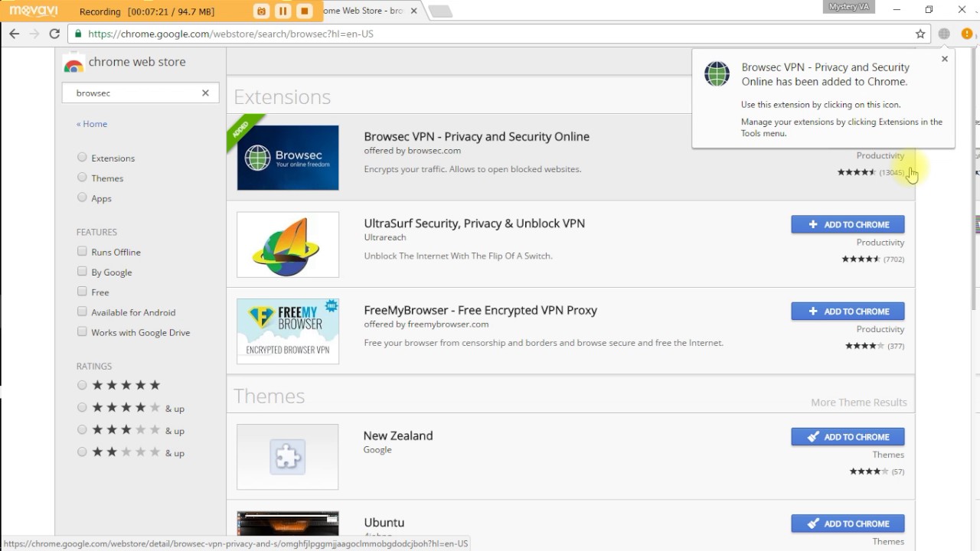The width and height of the screenshot is (980, 551).
Task: Click the New Zealand rating count (57)
Action: tap(898, 471)
